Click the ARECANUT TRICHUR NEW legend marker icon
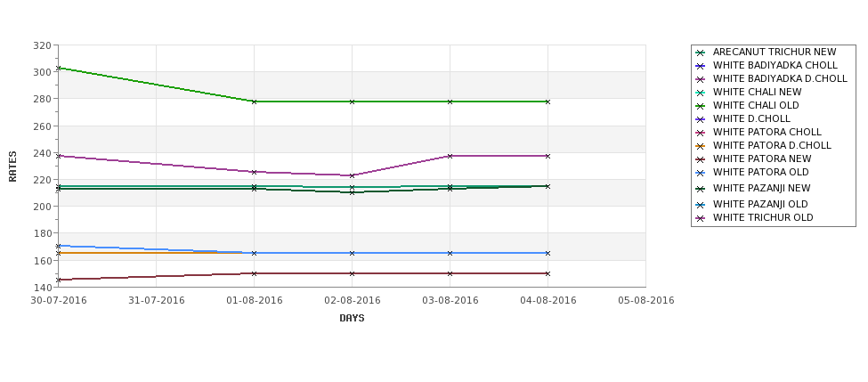868x382 pixels. point(701,53)
